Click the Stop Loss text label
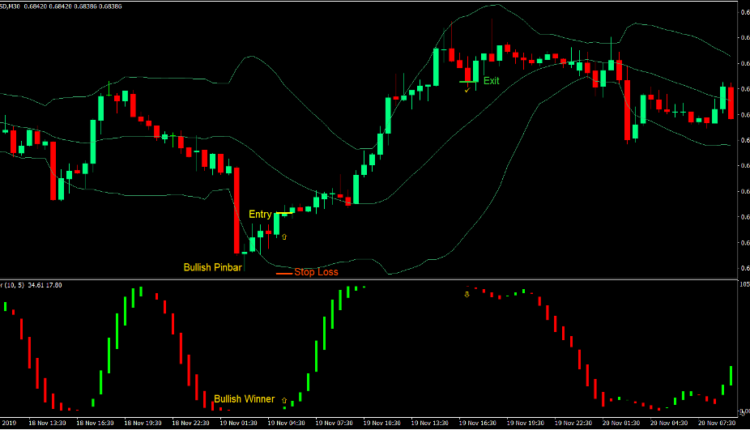Image resolution: width=750 pixels, height=430 pixels. point(316,272)
